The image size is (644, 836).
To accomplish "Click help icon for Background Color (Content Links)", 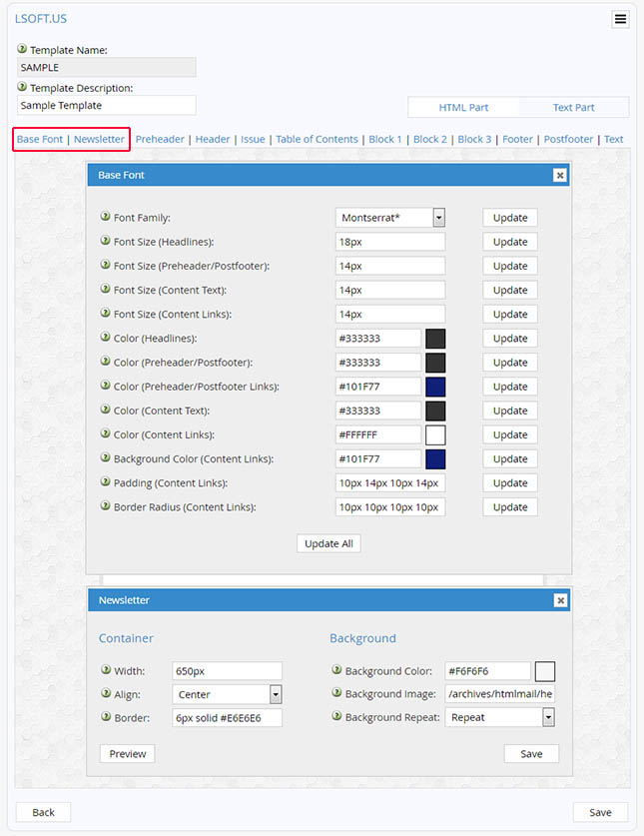I will click(x=106, y=457).
